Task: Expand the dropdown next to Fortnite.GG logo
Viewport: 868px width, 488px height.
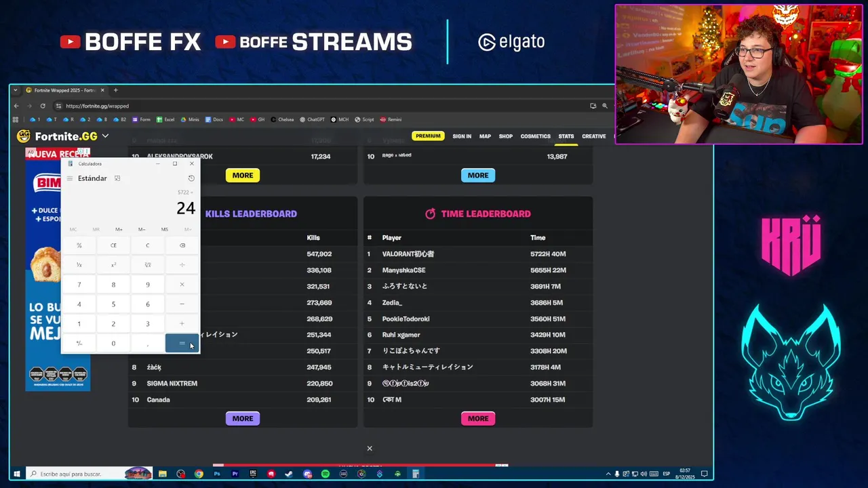Action: coord(105,136)
